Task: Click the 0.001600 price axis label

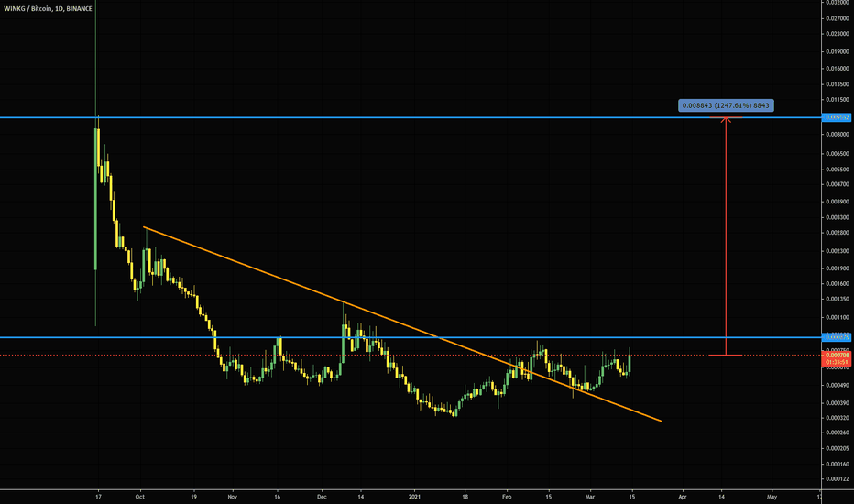Action: pos(838,284)
